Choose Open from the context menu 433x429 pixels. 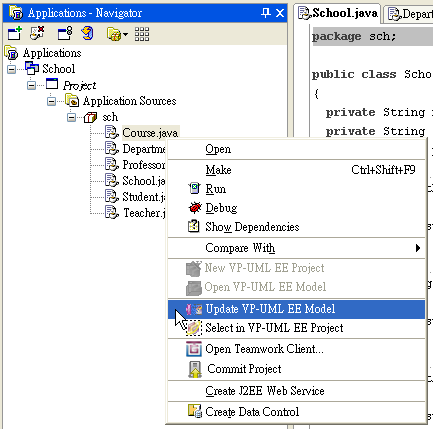click(x=296, y=149)
